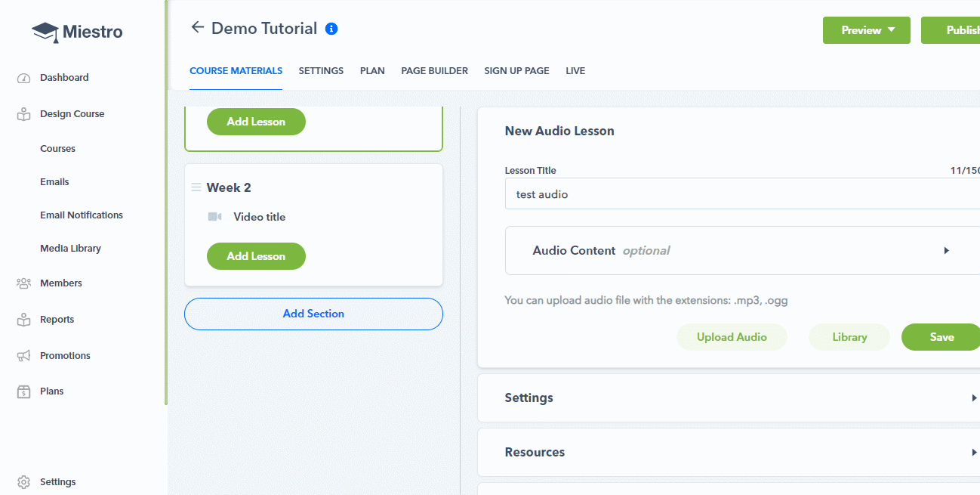Click the drag handle icon beside Week 2
The image size is (980, 495).
click(196, 187)
